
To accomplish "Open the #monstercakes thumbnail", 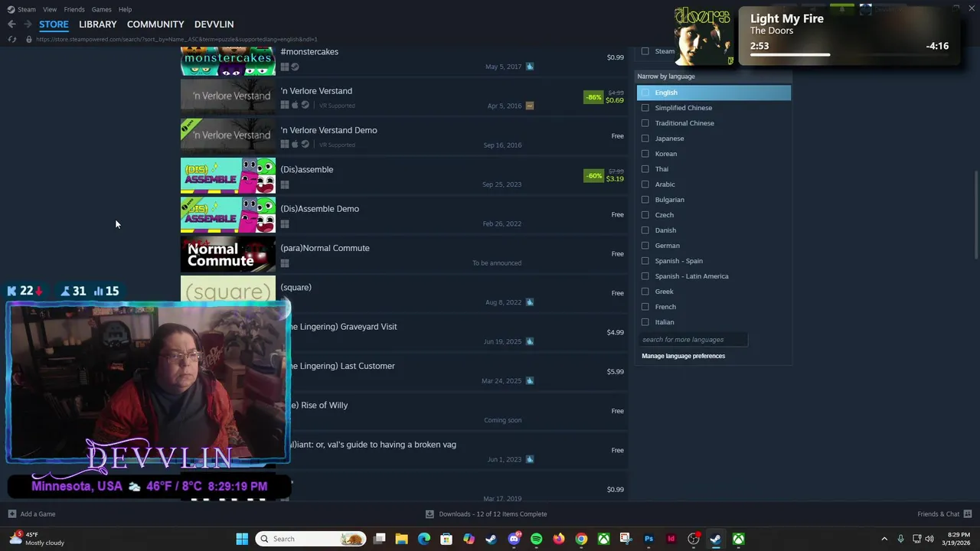I will coord(228,60).
